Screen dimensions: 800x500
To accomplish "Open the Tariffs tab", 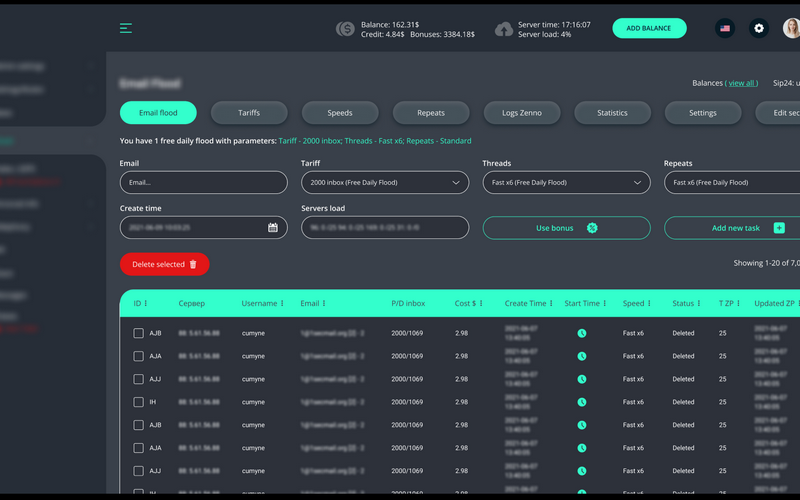I will pyautogui.click(x=249, y=113).
